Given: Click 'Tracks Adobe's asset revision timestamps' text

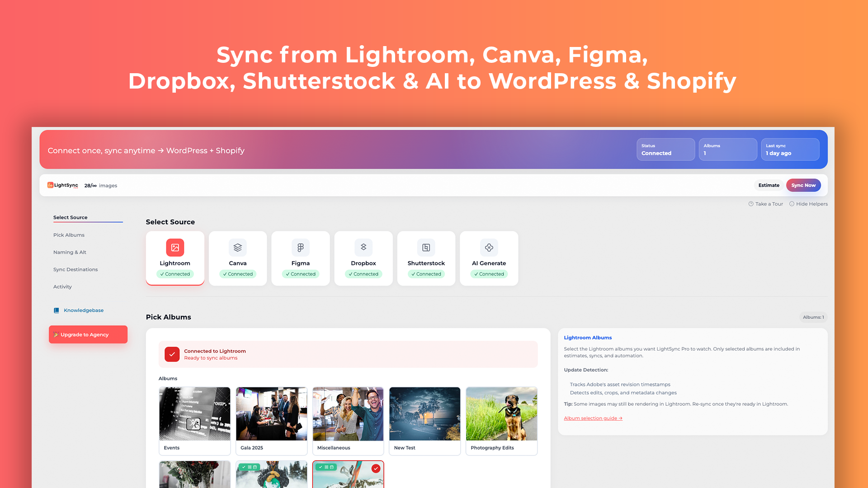Looking at the screenshot, I should coord(620,385).
